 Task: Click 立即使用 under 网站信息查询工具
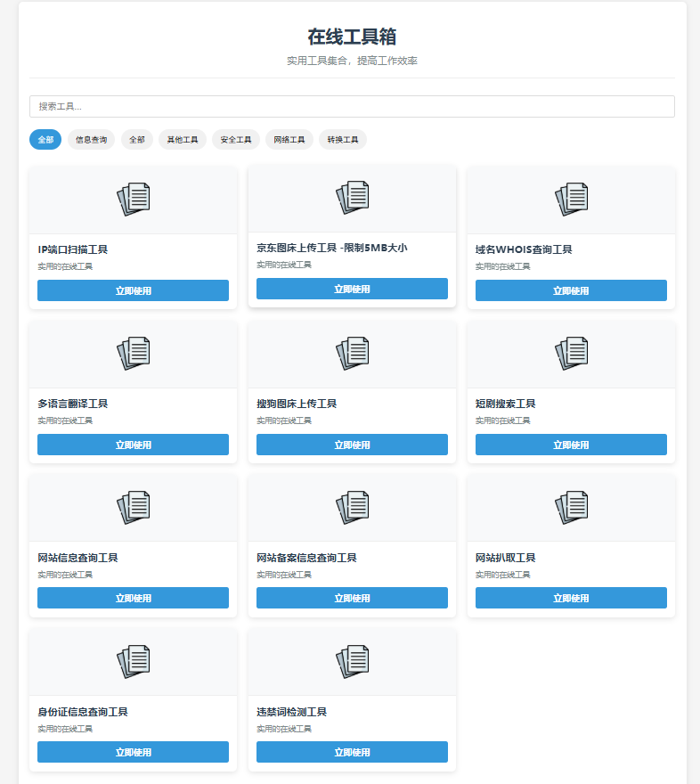point(134,598)
